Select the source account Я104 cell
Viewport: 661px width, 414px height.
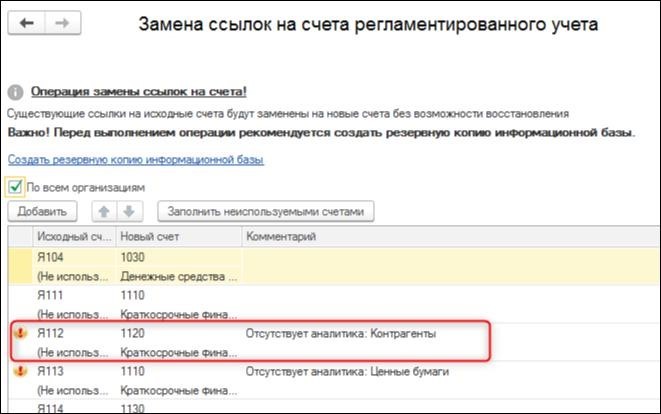point(51,257)
